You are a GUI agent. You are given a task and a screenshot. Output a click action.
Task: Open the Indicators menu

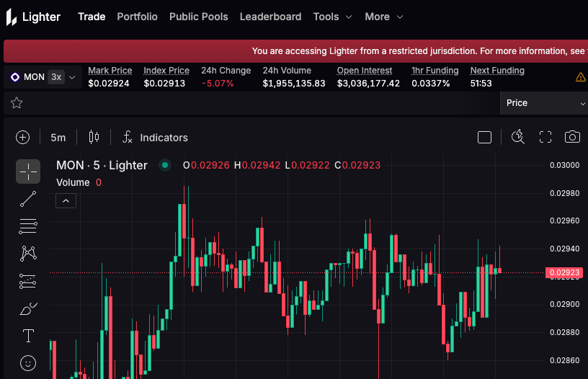(155, 138)
